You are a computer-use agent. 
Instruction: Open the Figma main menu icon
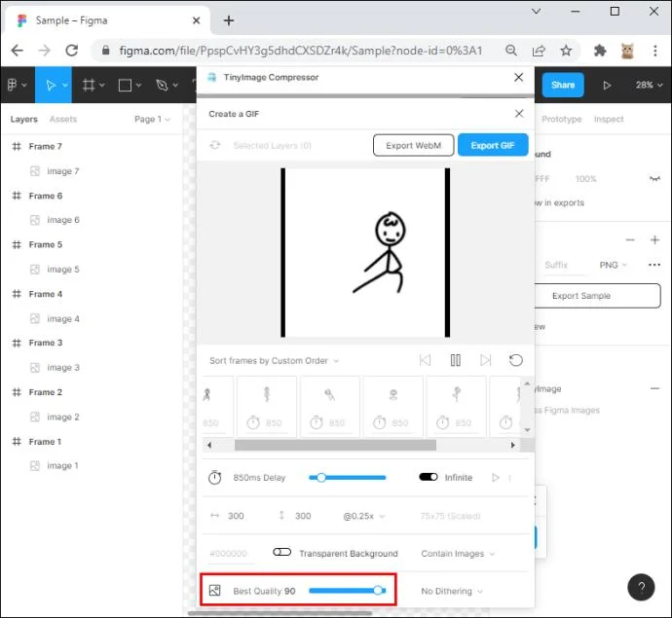click(x=13, y=85)
